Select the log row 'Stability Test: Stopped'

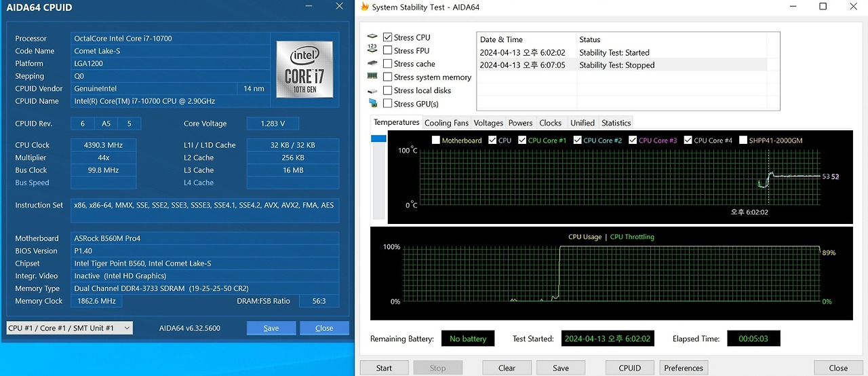(x=622, y=65)
